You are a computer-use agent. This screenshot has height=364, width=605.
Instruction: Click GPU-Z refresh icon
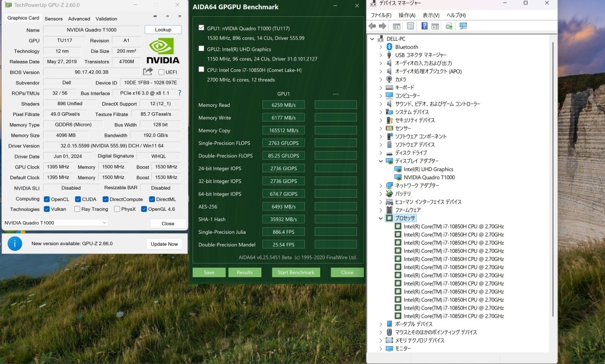(167, 16)
